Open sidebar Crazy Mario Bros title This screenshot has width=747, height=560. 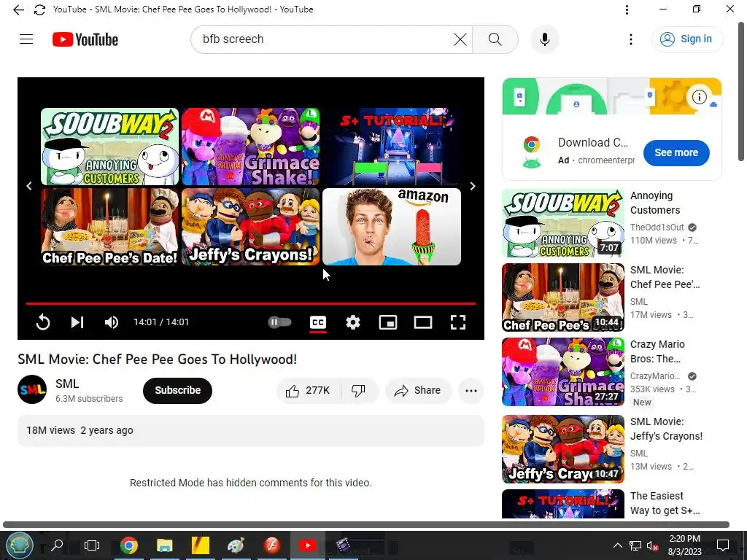tap(657, 351)
